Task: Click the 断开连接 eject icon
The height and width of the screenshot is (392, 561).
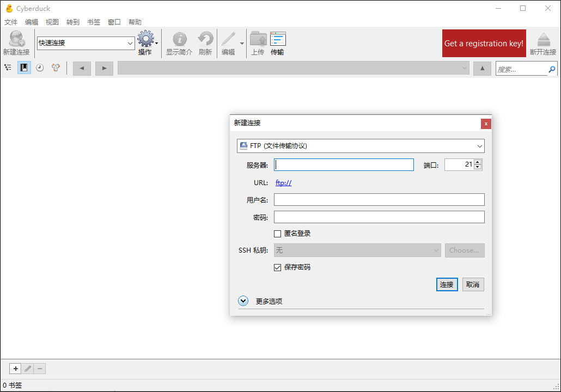Action: coord(543,40)
